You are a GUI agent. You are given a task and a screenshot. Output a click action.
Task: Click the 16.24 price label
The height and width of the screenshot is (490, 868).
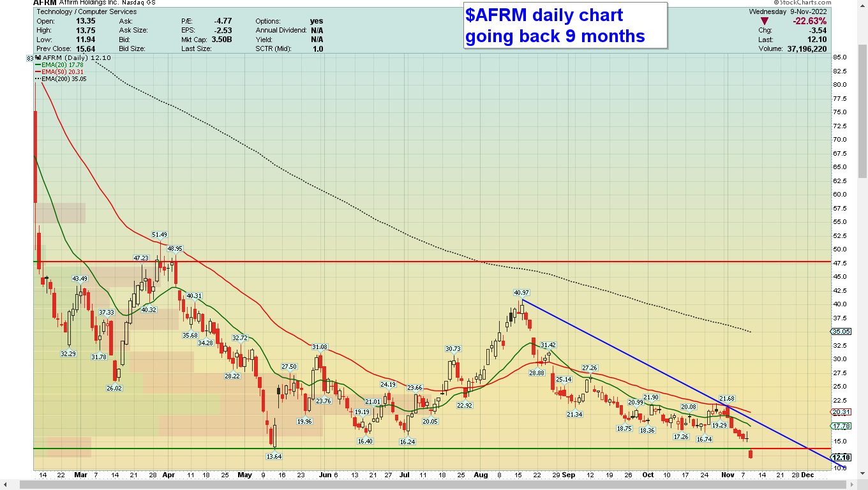click(x=408, y=442)
